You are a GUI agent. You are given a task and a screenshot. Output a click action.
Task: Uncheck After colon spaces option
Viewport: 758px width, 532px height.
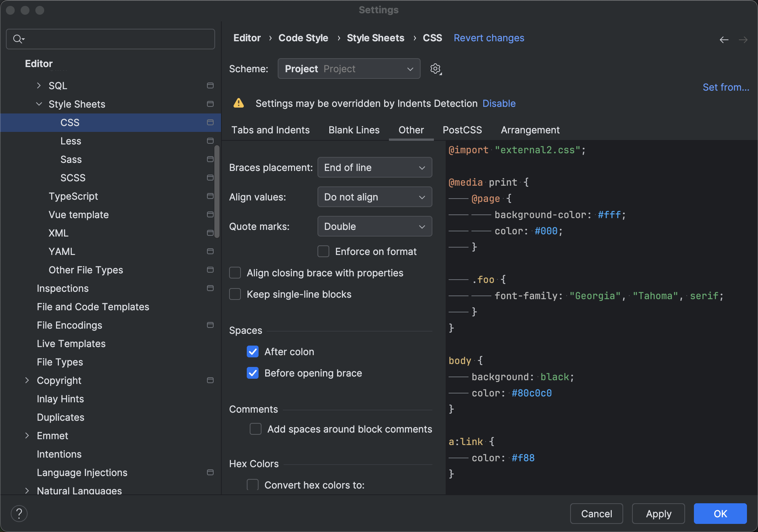tap(253, 351)
